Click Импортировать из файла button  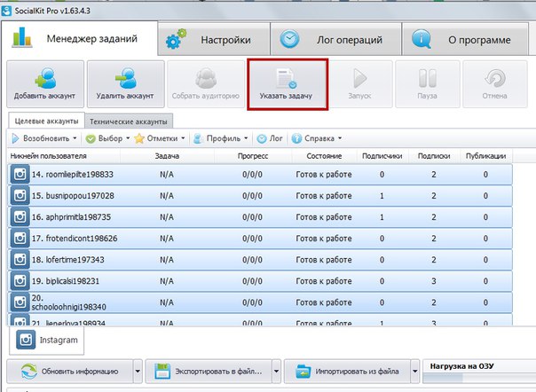click(348, 371)
